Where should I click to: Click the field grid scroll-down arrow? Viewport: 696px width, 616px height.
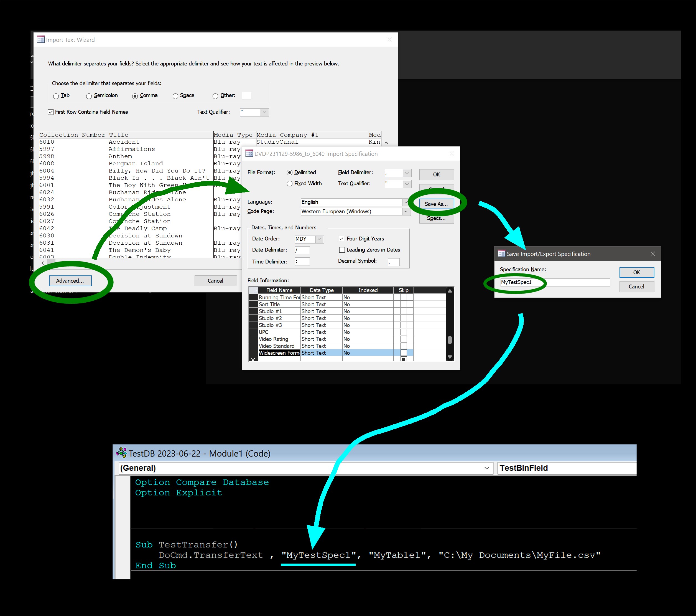pyautogui.click(x=450, y=357)
